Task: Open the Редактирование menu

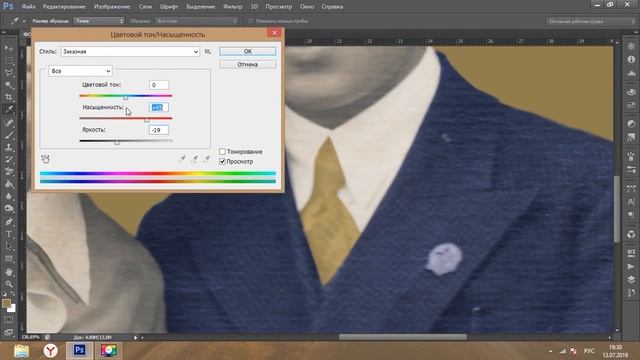Action: 64,7
